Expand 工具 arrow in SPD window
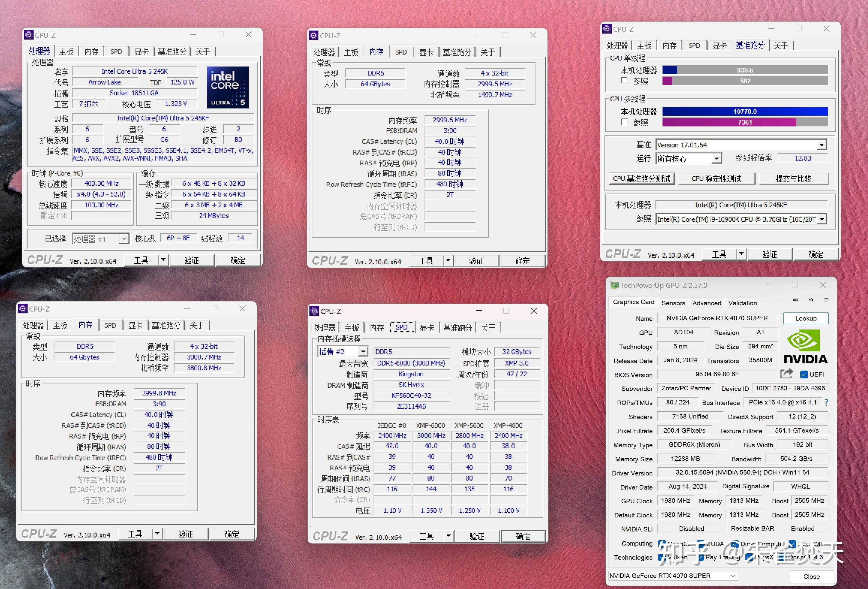Viewport: 868px width, 589px height. click(449, 536)
